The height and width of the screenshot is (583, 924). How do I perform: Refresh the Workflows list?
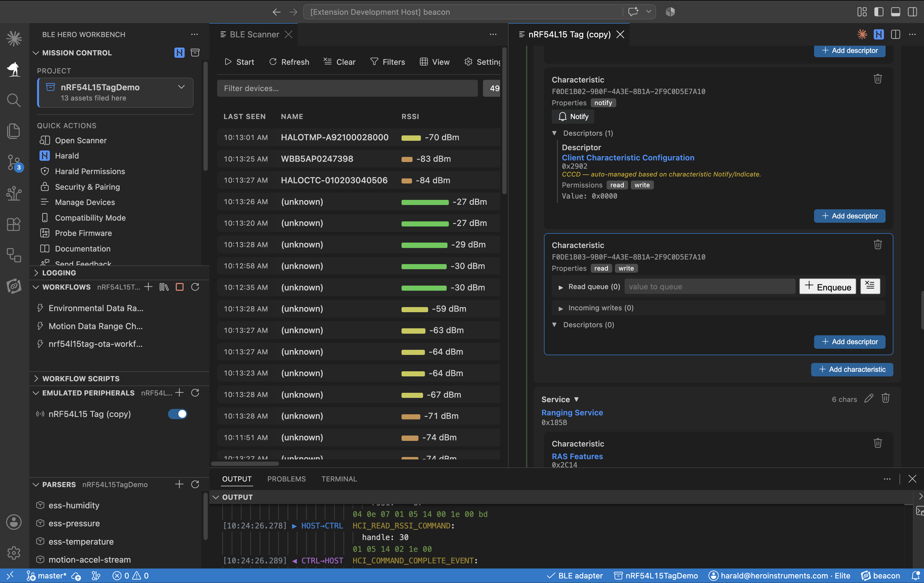[x=195, y=287]
